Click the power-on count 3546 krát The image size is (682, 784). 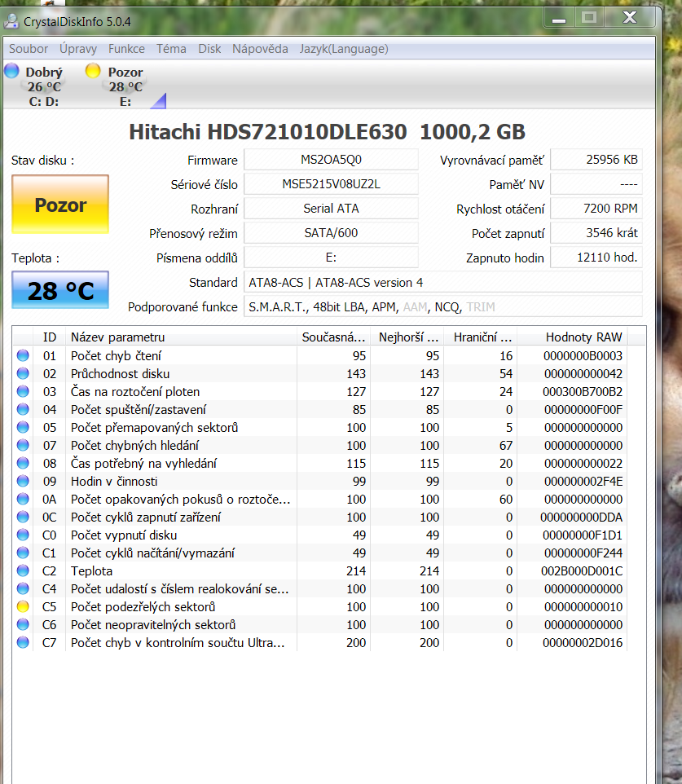pyautogui.click(x=596, y=233)
